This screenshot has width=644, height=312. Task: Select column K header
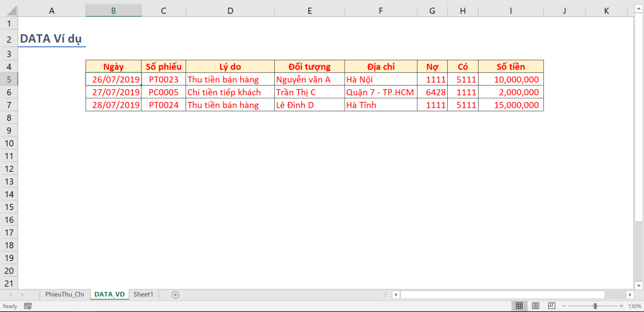[607, 11]
